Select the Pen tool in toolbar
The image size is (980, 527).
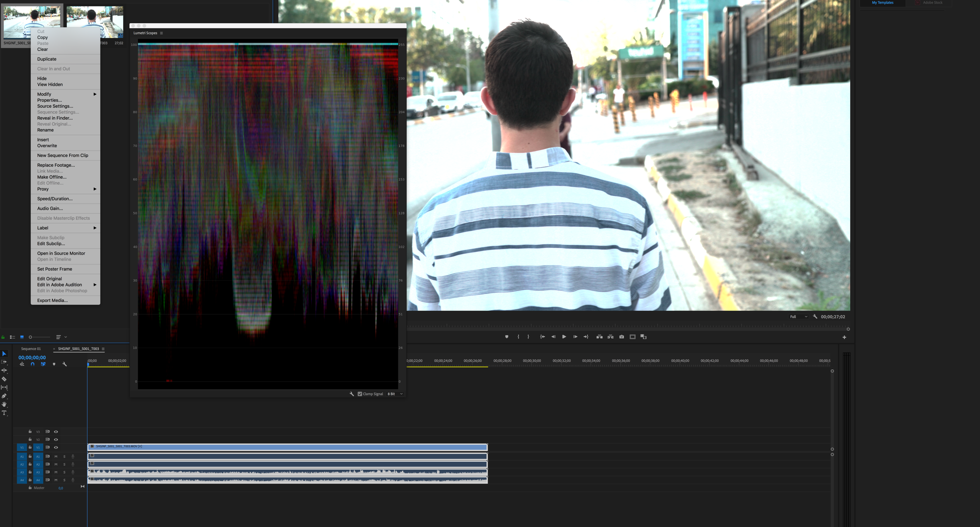coord(4,396)
